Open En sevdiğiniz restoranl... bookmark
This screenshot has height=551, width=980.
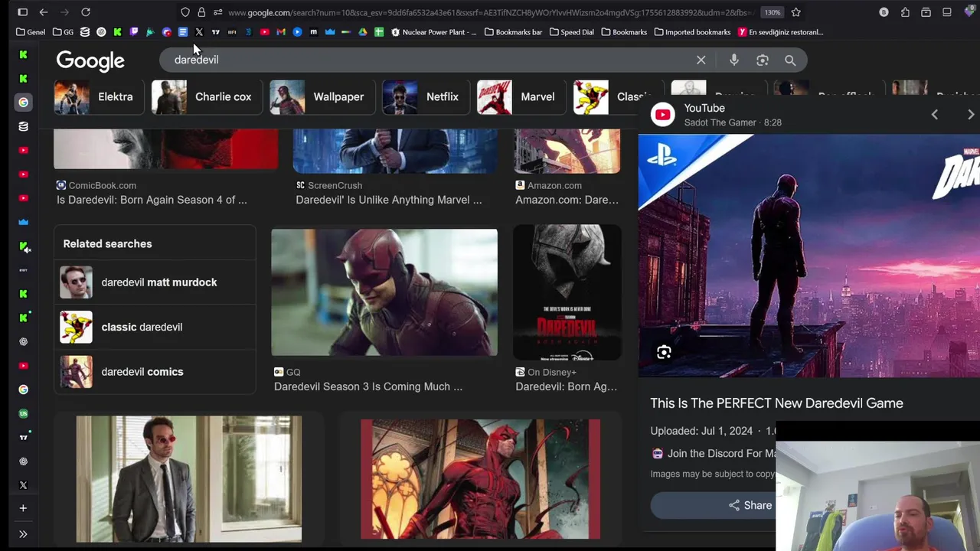coord(781,32)
